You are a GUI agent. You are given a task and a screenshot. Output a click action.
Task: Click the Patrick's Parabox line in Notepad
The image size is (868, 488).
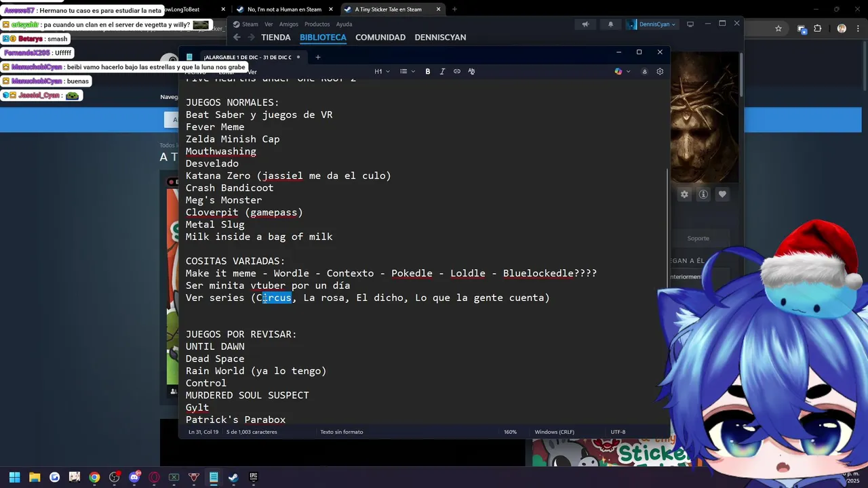coord(235,420)
